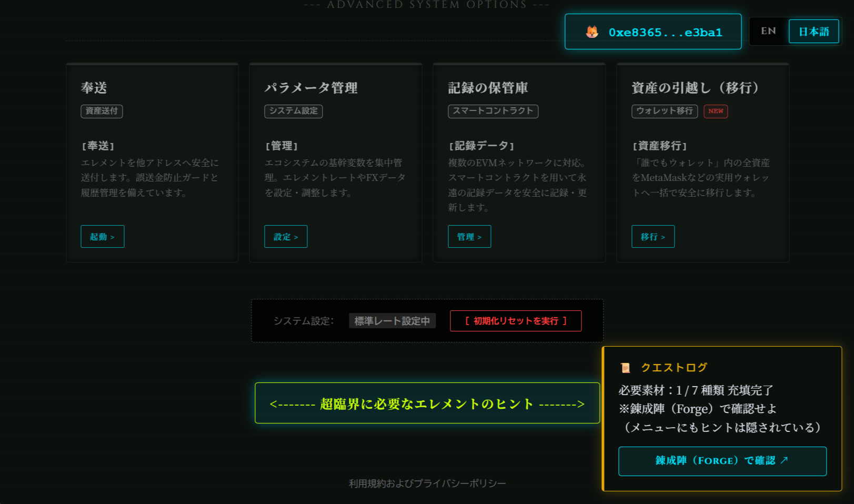Viewport: 854px width, 504px height.
Task: Open 超臨界に必要なエレメントのヒント banner
Action: tap(427, 403)
